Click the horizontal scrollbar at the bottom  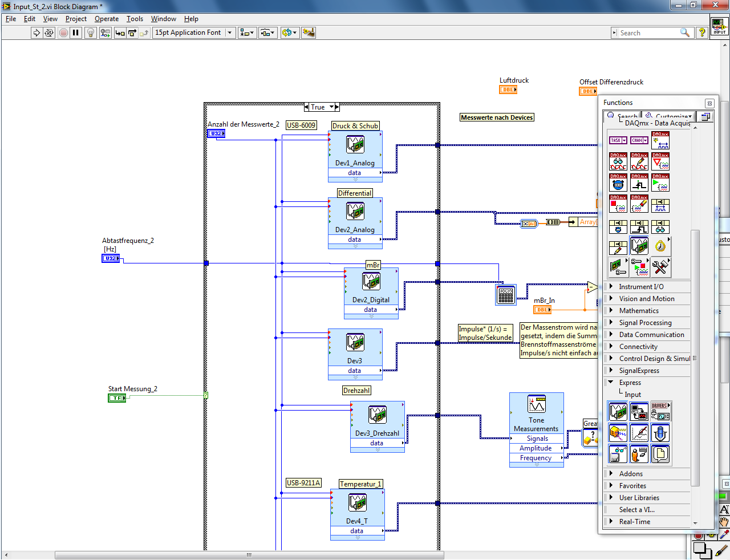pos(249,555)
